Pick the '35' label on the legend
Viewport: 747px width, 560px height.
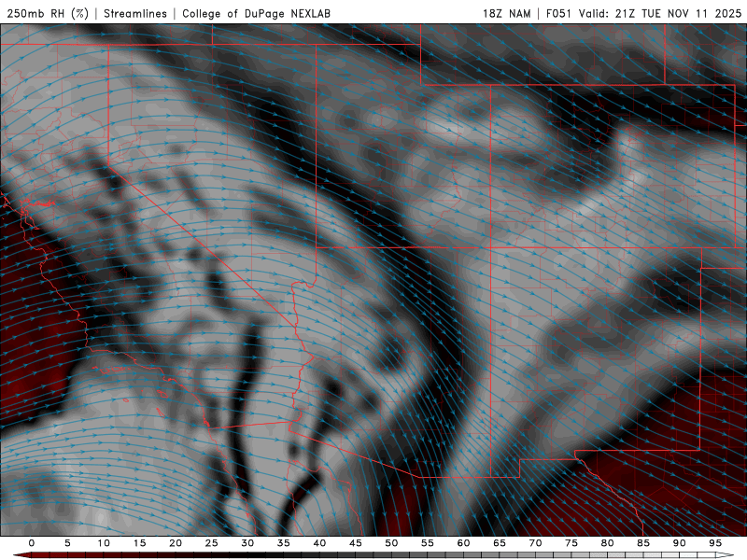tap(284, 543)
